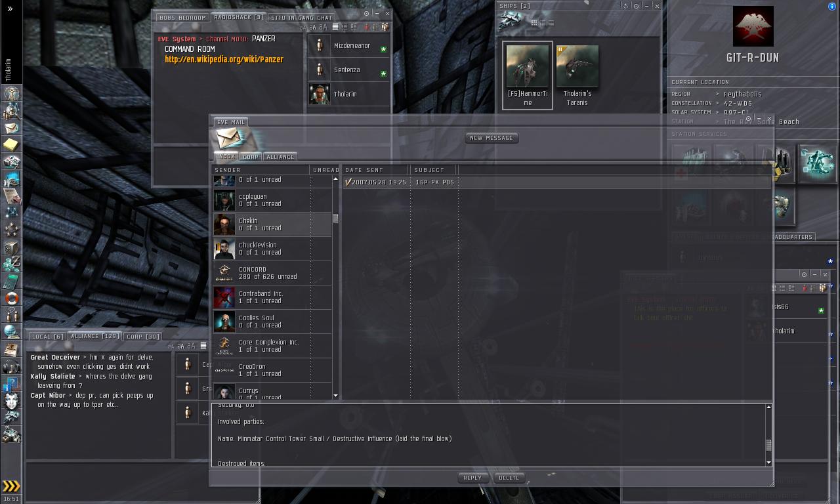Select the Contraband Inc. sender row
840x504 pixels.
(x=272, y=297)
